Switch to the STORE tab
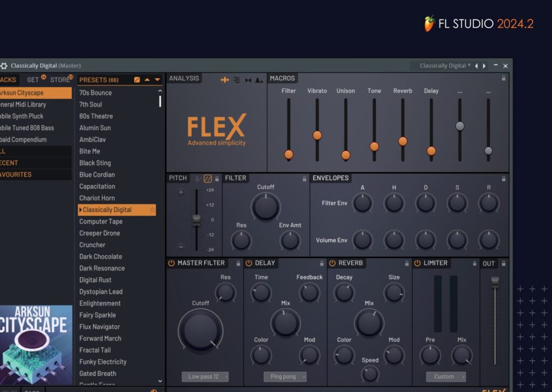 (60, 80)
